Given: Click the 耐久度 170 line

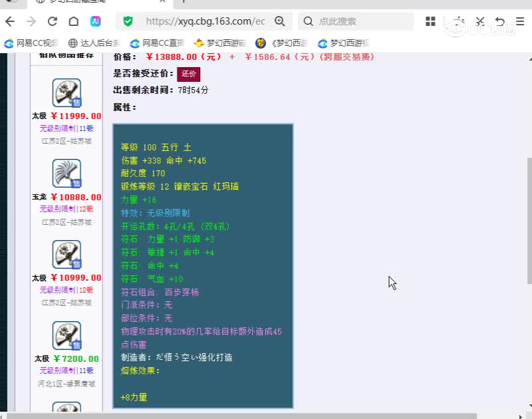Looking at the screenshot, I should 143,174.
